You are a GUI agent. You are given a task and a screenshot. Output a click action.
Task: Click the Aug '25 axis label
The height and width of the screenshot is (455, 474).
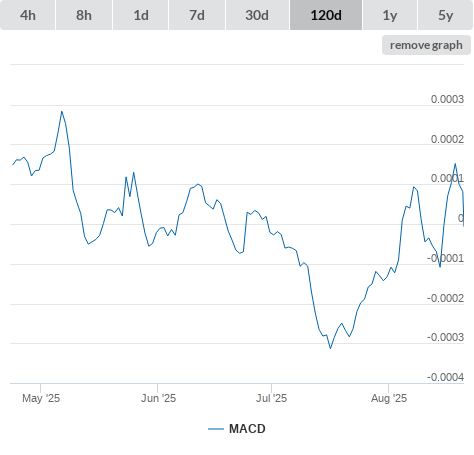(x=389, y=398)
